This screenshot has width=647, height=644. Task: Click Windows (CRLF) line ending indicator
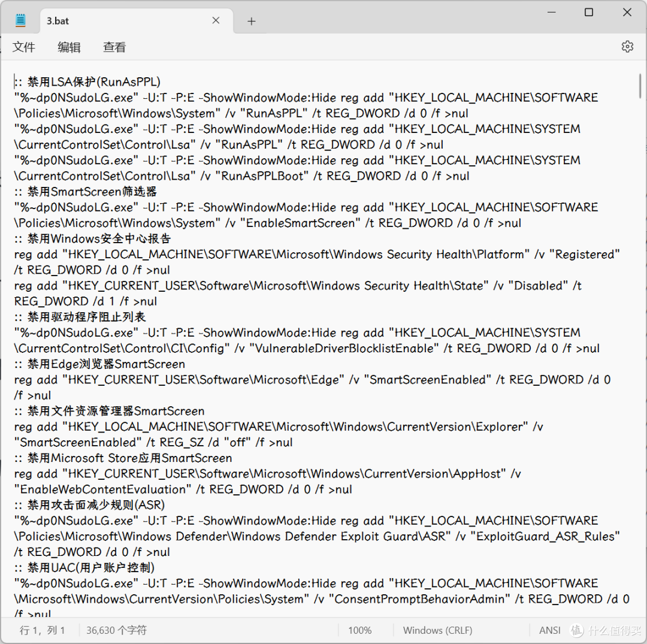(x=437, y=630)
